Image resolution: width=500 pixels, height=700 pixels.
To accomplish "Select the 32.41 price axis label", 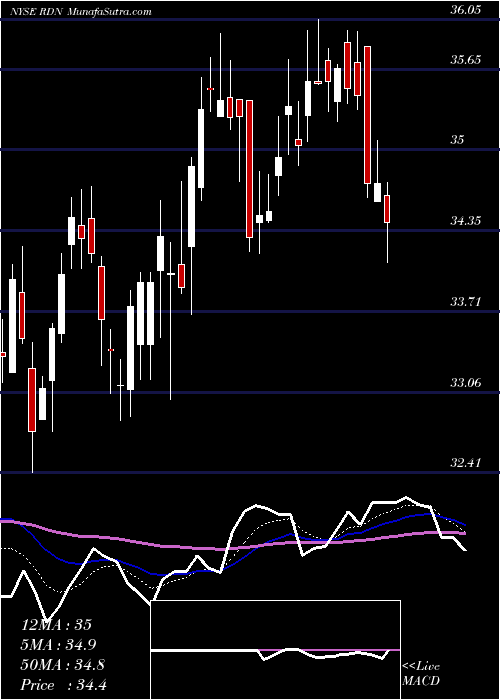I will coord(465,463).
